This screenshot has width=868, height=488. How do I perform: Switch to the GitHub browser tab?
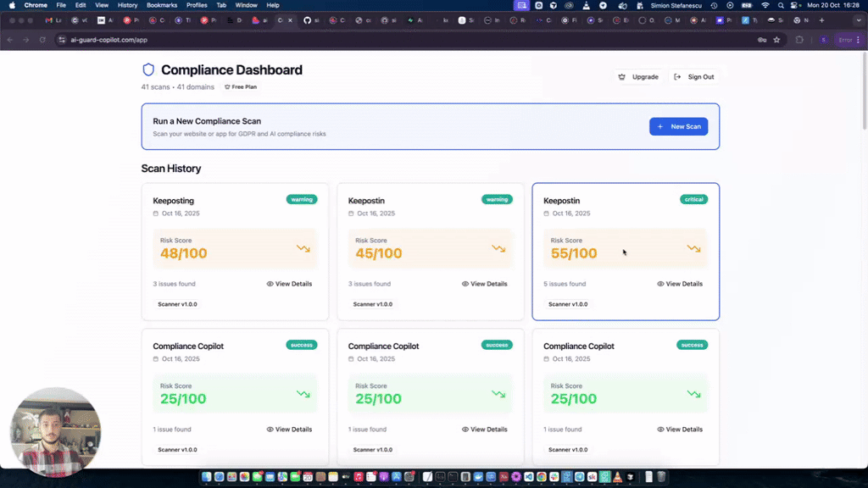click(x=310, y=20)
